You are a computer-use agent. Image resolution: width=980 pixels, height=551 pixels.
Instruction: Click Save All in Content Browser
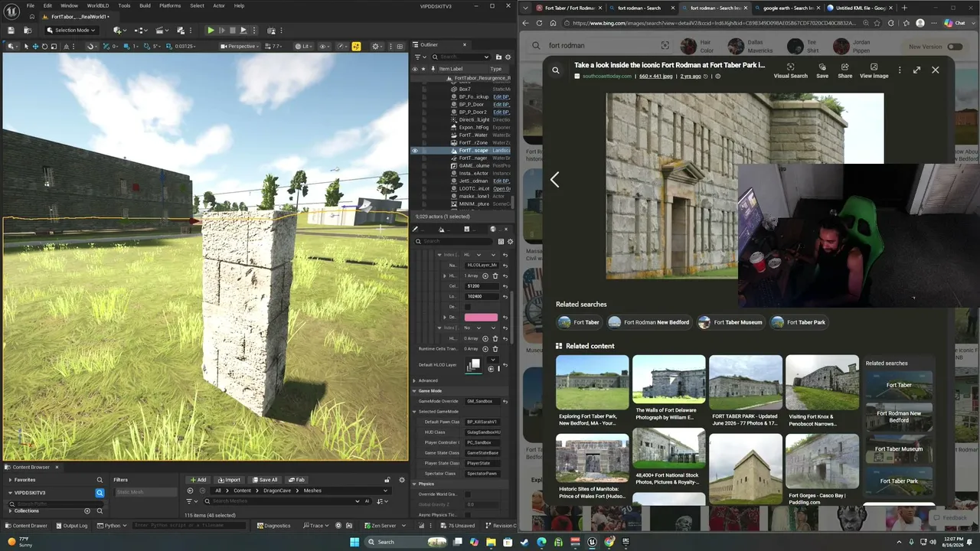coord(265,480)
